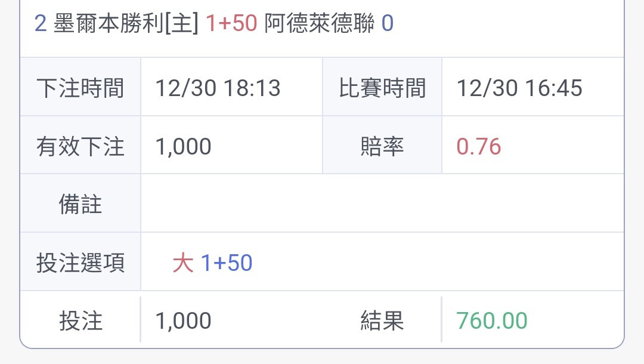This screenshot has height=364, width=644.
Task: Click the red odds value 0.76
Action: [x=479, y=147]
